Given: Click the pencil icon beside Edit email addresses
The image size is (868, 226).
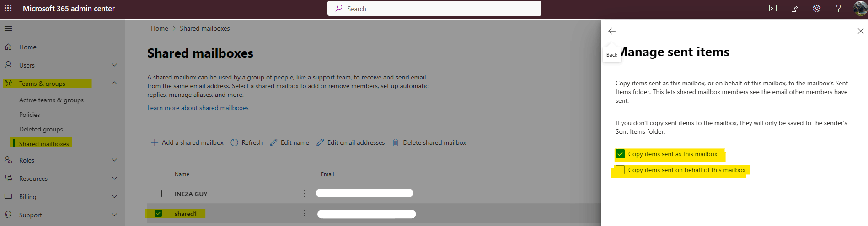Looking at the screenshot, I should pos(320,142).
